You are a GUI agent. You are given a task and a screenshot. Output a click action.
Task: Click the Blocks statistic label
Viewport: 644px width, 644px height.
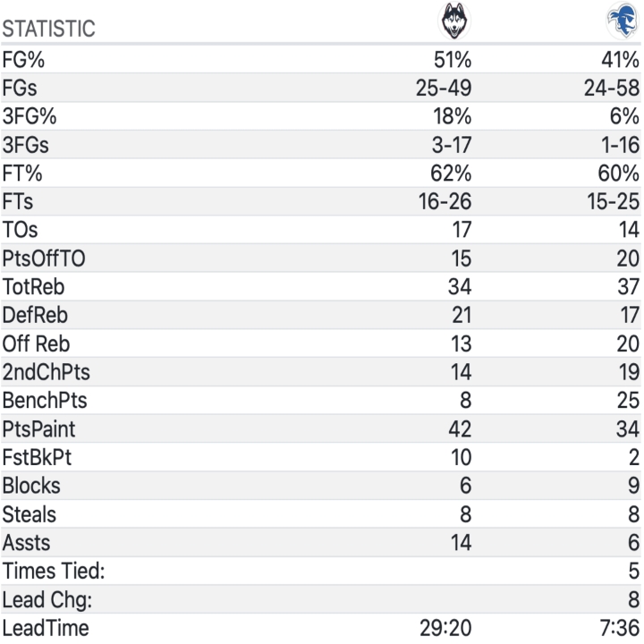(x=31, y=486)
